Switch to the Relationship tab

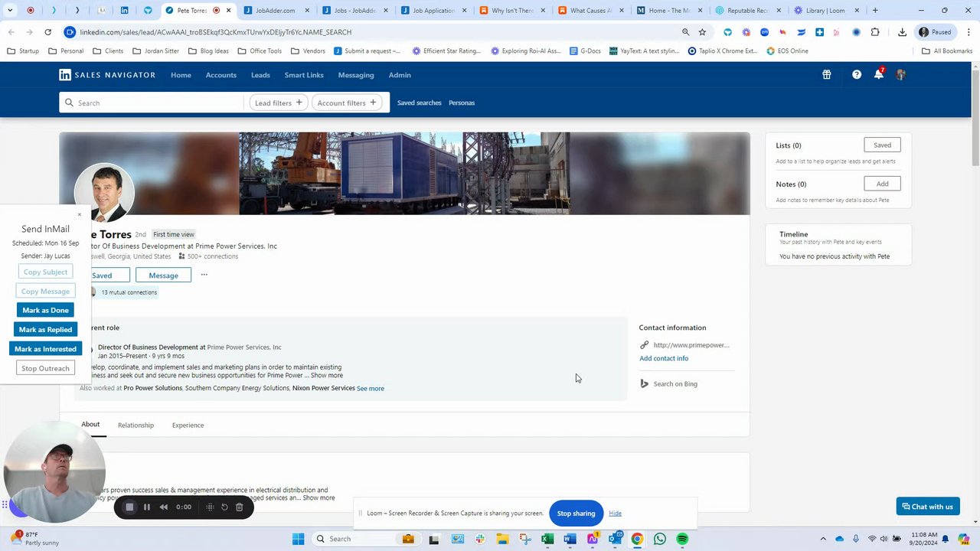(x=136, y=425)
